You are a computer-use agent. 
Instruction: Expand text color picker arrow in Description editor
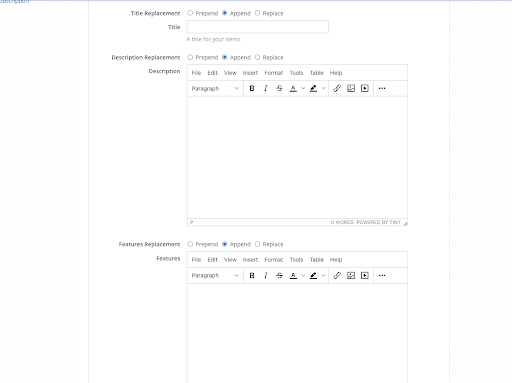pos(303,88)
